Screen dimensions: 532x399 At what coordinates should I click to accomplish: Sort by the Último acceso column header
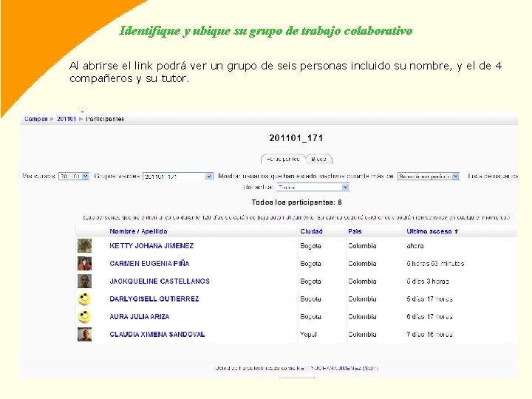coord(429,231)
